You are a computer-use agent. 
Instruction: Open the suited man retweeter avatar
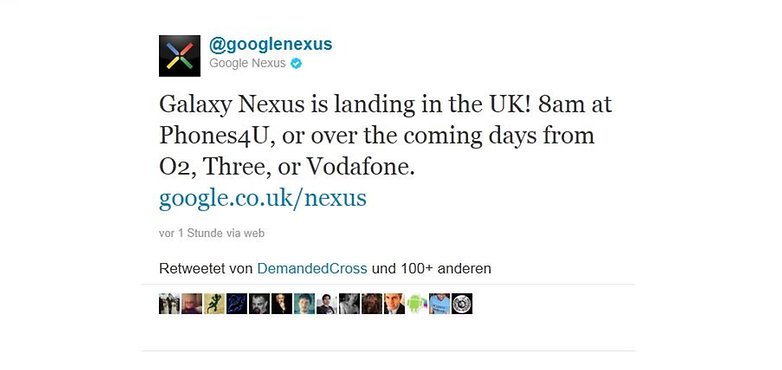coord(394,304)
